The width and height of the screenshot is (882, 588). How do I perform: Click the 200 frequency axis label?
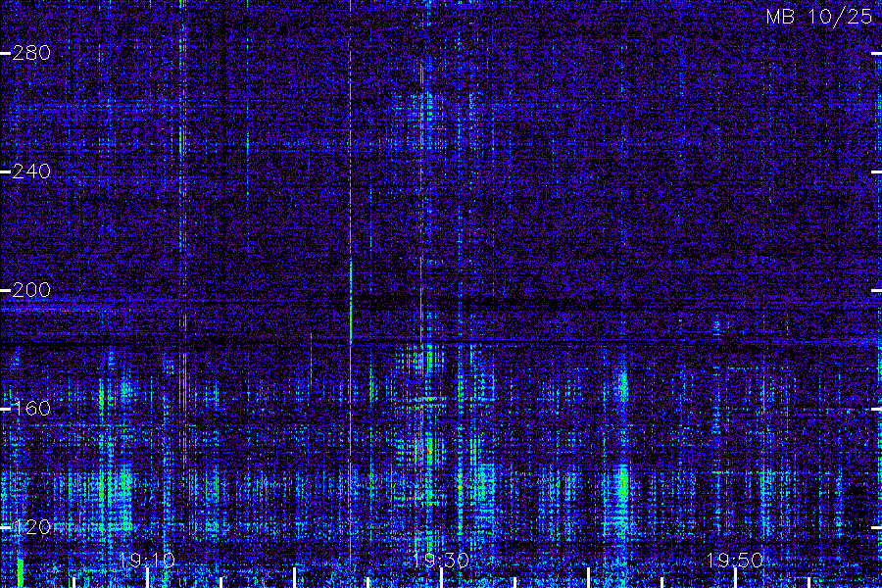point(31,290)
